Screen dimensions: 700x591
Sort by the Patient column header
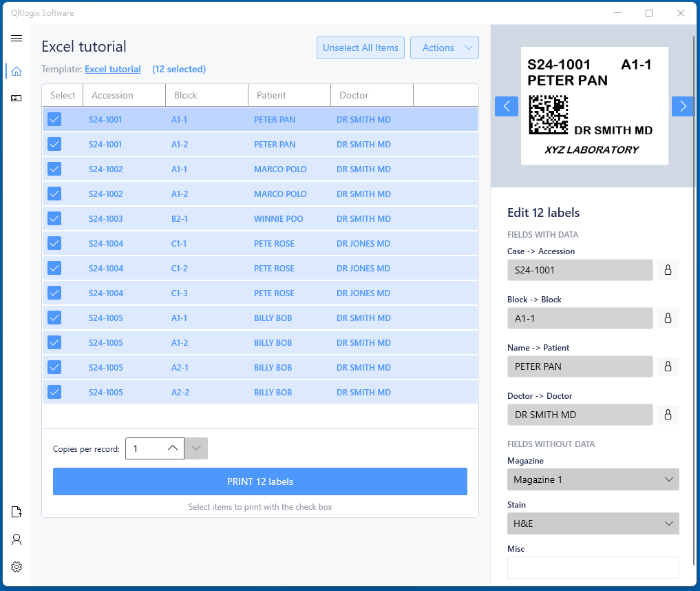pos(289,95)
